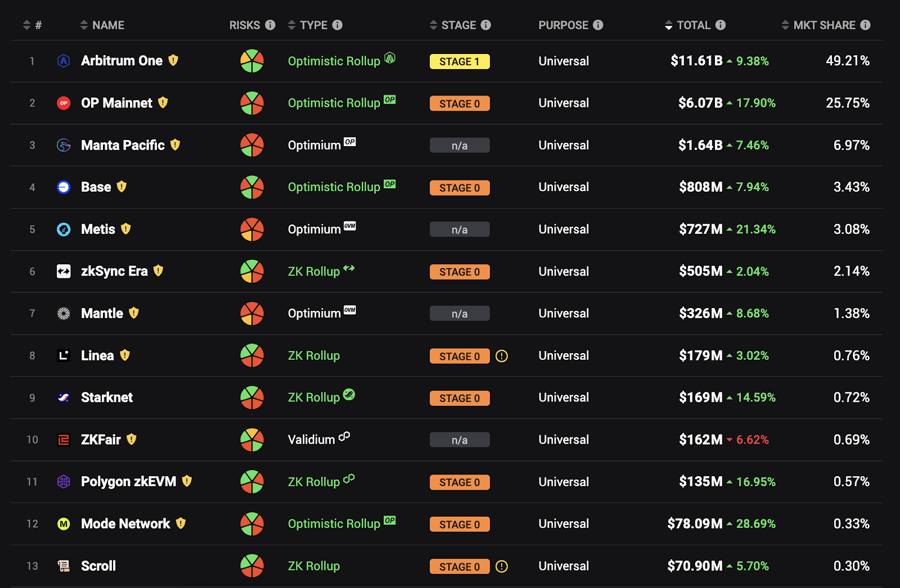Sort the table by NAME column

coord(102,25)
